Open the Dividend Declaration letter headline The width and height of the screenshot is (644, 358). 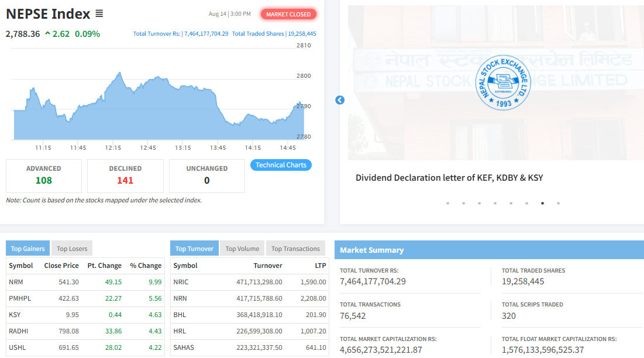[x=449, y=177]
